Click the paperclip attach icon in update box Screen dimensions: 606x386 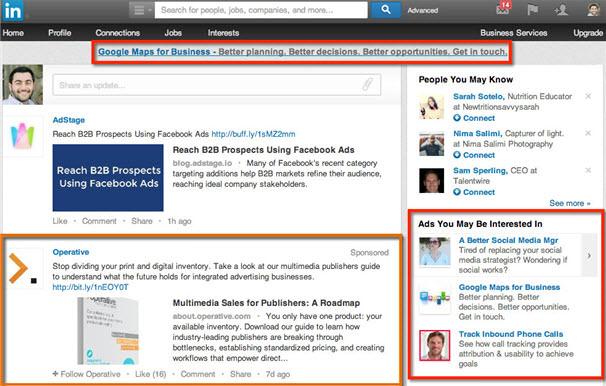(367, 85)
